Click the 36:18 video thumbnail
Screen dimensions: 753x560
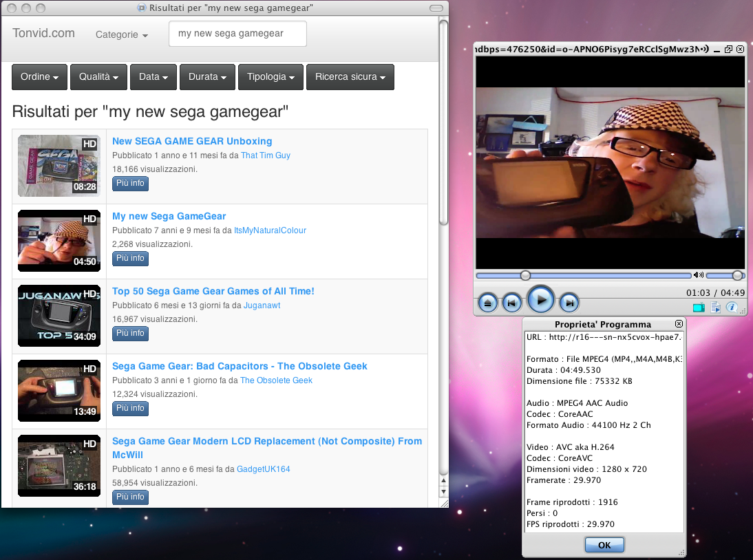tap(59, 465)
